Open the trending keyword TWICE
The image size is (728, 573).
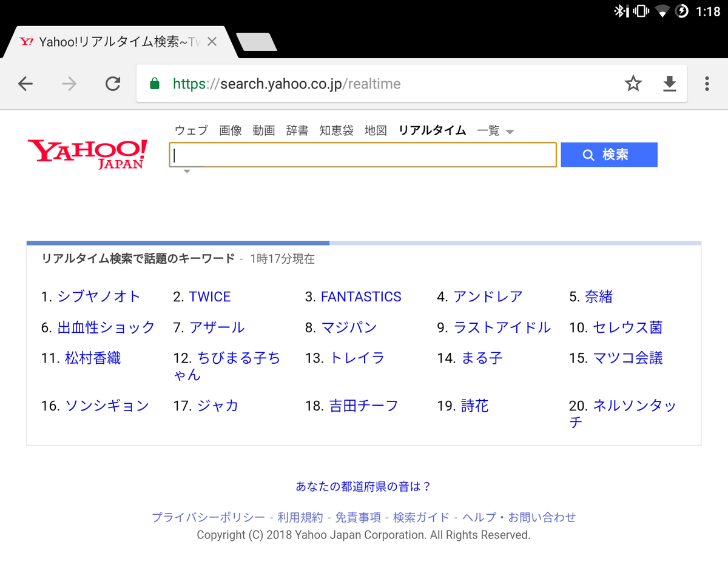(x=210, y=297)
